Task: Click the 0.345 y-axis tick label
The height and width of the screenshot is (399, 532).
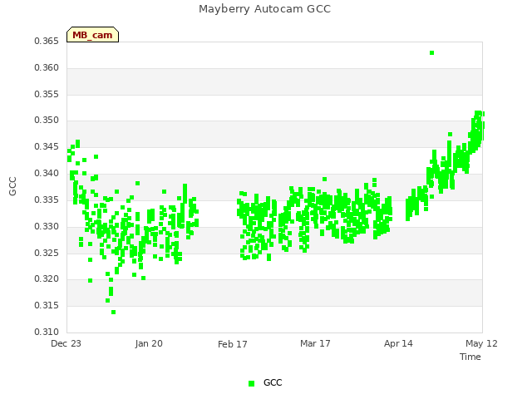Action: point(47,147)
